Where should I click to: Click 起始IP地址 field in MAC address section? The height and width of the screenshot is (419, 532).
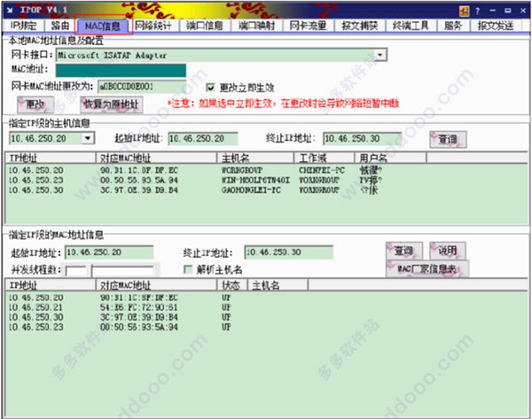[109, 252]
